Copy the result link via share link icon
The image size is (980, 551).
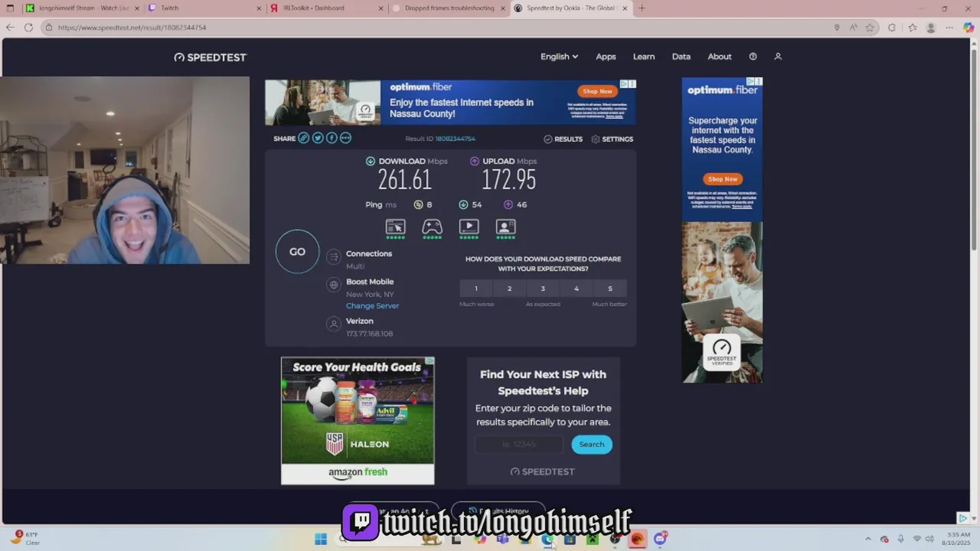pos(304,139)
